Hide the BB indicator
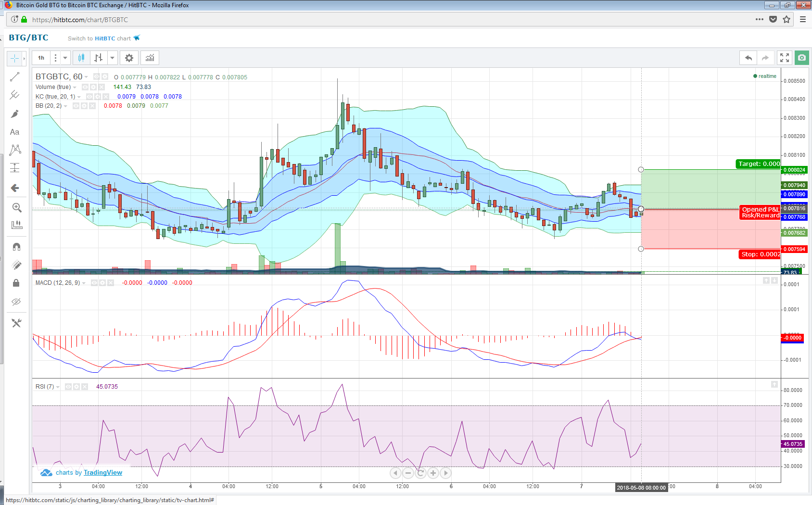812x505 pixels. tap(76, 106)
